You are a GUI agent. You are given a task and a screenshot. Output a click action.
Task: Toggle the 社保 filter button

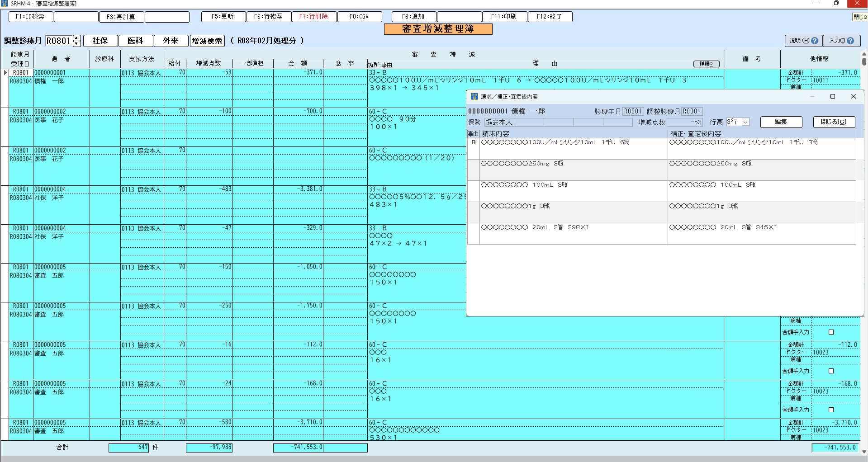coord(100,41)
